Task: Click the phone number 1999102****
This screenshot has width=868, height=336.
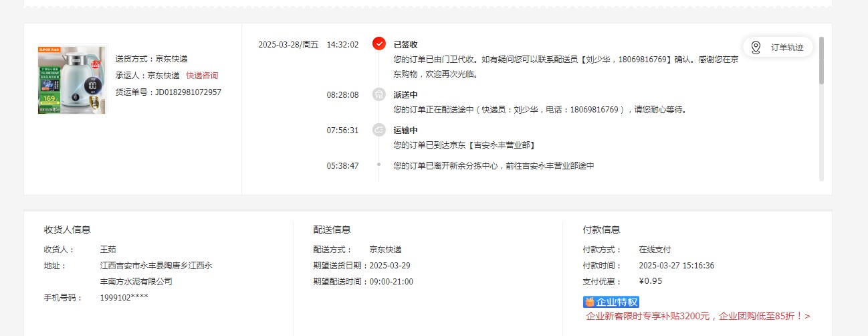Action: coord(124,298)
